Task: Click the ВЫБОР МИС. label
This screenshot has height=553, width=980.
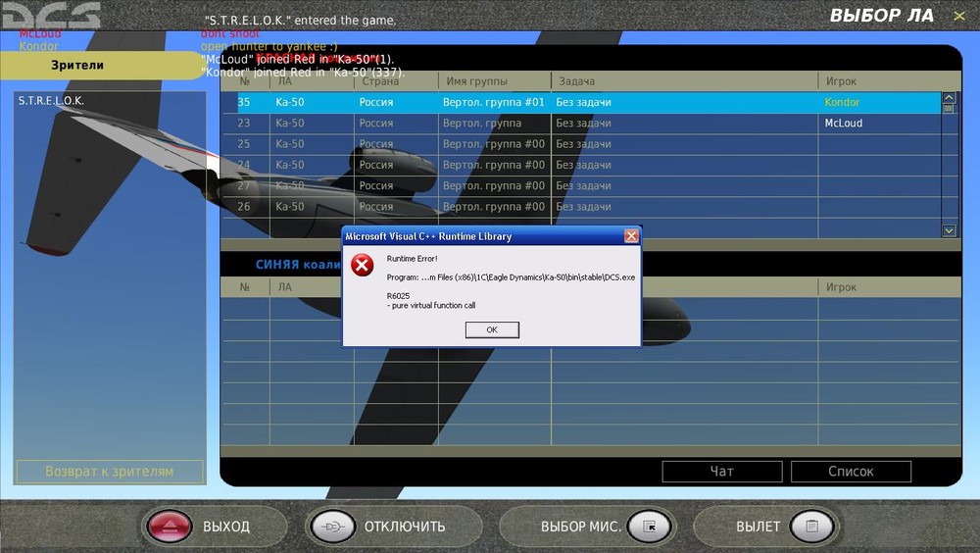Action: (580, 527)
